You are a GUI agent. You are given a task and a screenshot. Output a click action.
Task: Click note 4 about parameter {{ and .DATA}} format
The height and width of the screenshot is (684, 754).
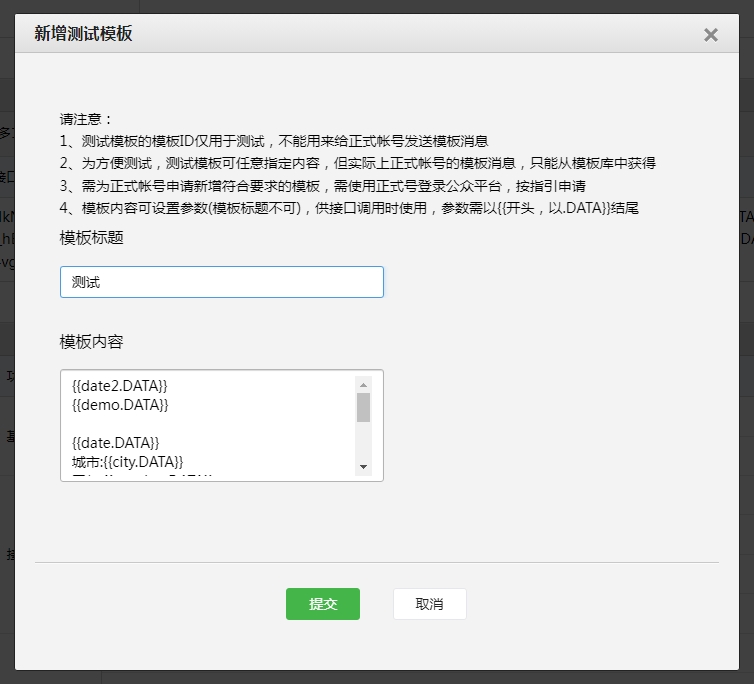pos(348,208)
